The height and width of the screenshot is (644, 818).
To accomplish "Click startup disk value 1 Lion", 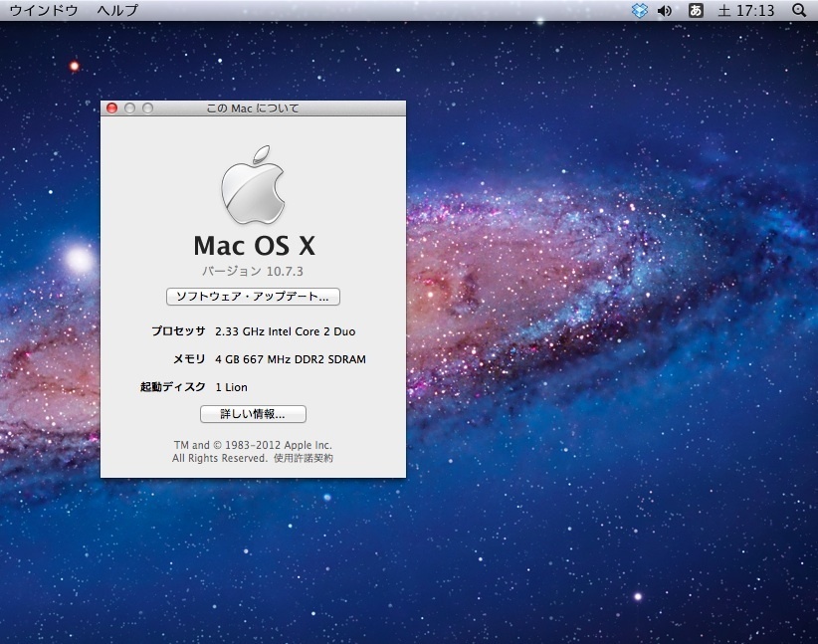I will coord(232,387).
